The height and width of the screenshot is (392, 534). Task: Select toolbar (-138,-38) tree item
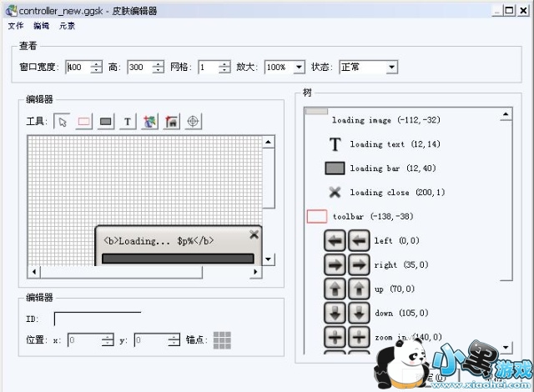pyautogui.click(x=373, y=216)
